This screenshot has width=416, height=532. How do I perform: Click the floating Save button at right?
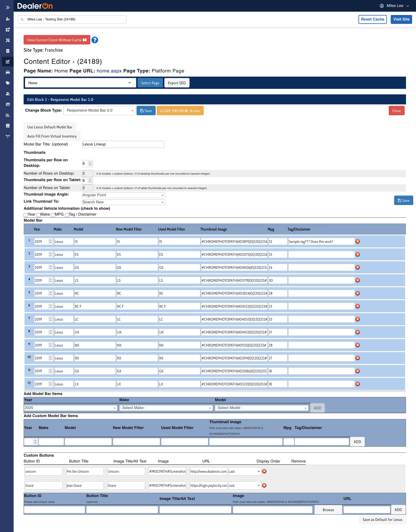pyautogui.click(x=403, y=200)
